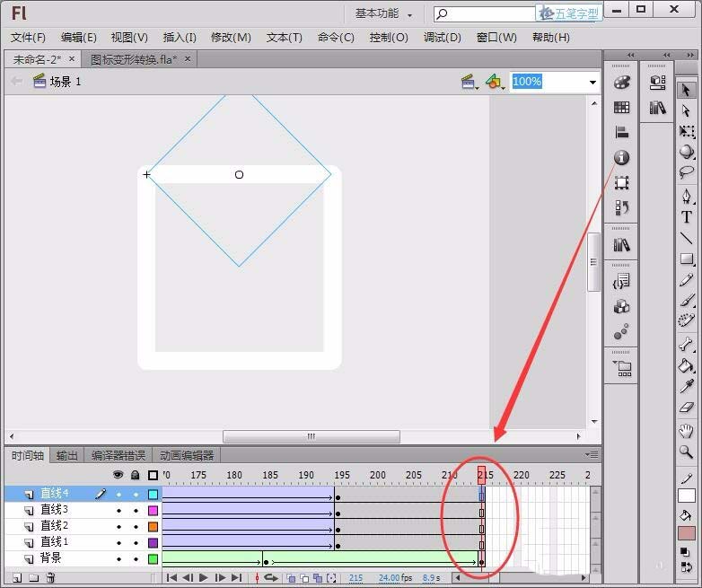This screenshot has width=702, height=588.
Task: Open the Transform panel icon
Action: [621, 183]
